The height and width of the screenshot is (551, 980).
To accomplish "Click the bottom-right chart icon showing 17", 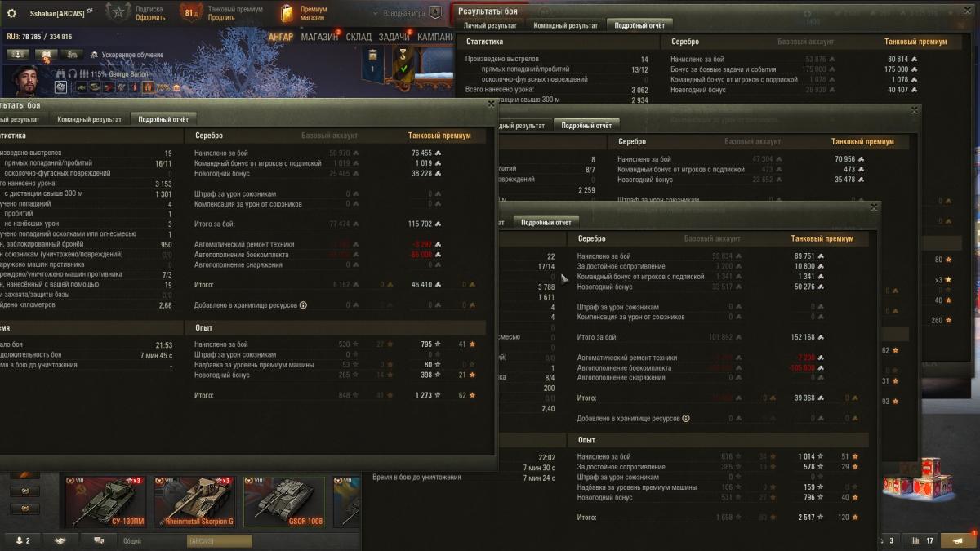I will pos(922,540).
